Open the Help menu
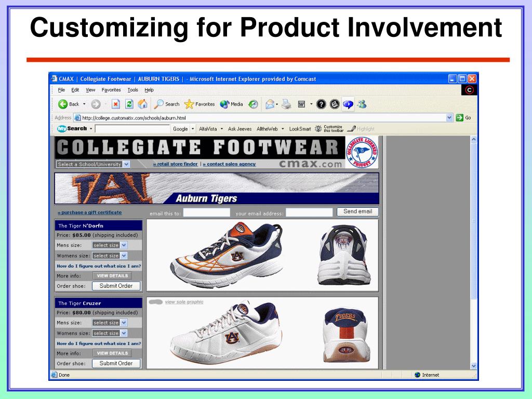The height and width of the screenshot is (399, 532). tap(149, 90)
